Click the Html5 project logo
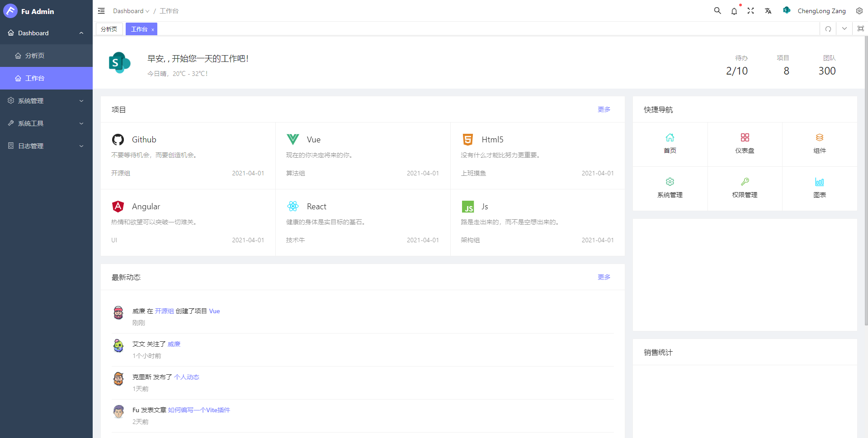The image size is (868, 438). [468, 140]
